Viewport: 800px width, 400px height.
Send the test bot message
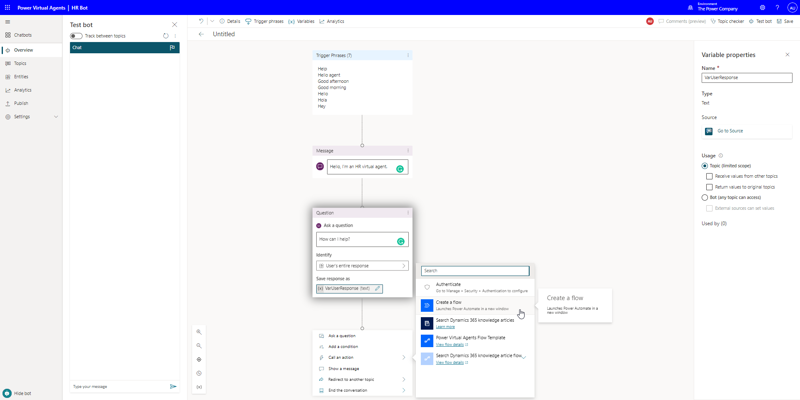[173, 387]
